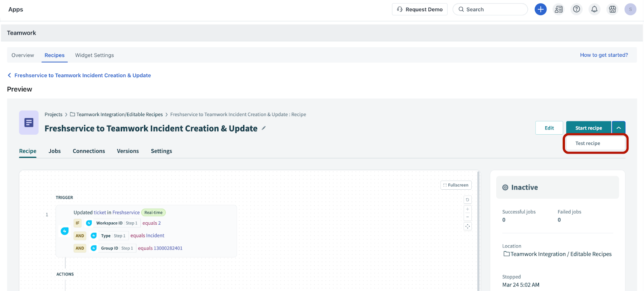Select the Recipes tab

tap(54, 55)
